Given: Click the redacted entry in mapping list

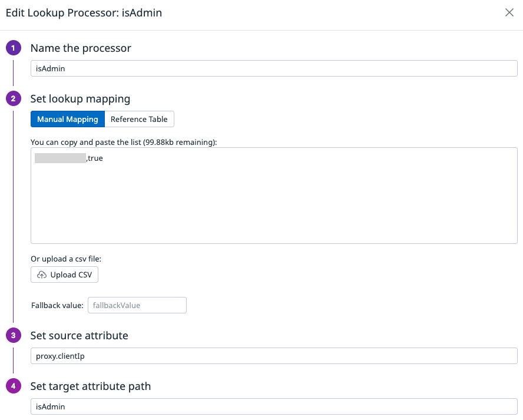Looking at the screenshot, I should pyautogui.click(x=60, y=158).
